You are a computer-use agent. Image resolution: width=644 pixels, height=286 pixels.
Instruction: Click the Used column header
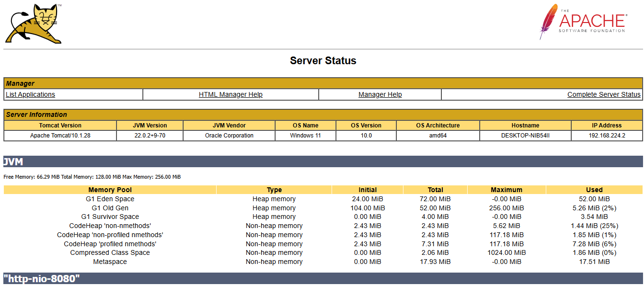coord(594,190)
